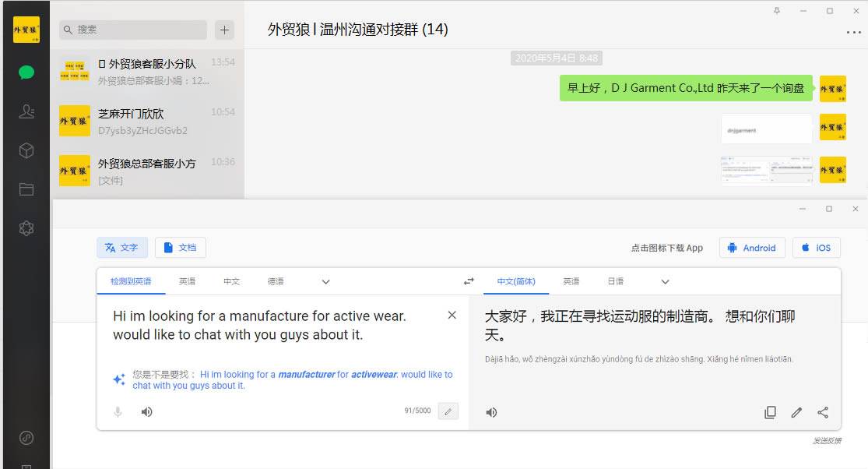Clear the source text with X icon
Viewport: 868px width, 469px height.
coord(452,316)
